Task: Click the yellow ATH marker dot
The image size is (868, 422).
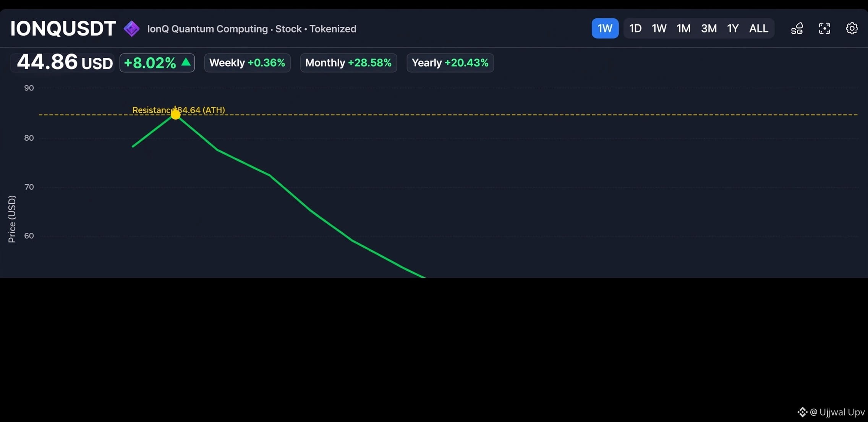Action: (175, 114)
